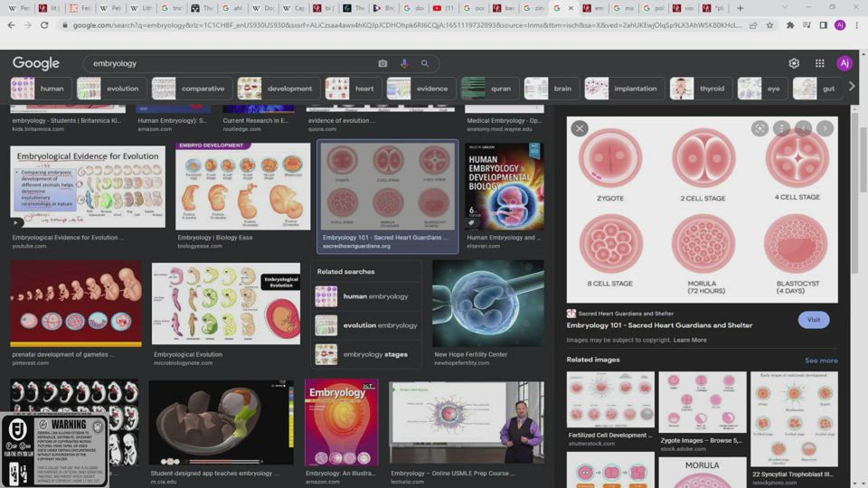The image size is (868, 488).
Task: Open the New Hope Fertility Center thumbnail
Action: [x=488, y=304]
